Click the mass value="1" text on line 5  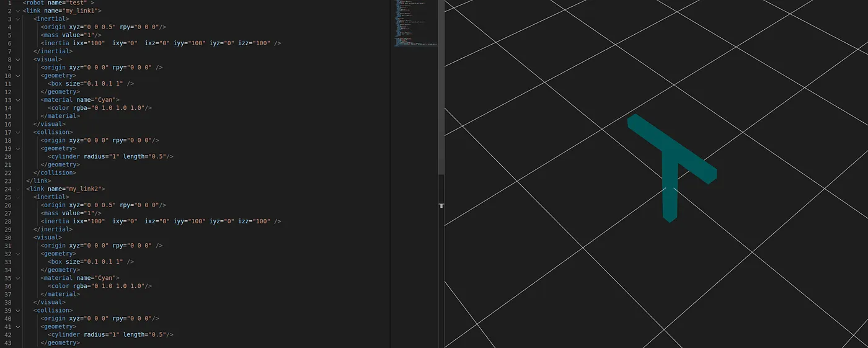[x=70, y=35]
